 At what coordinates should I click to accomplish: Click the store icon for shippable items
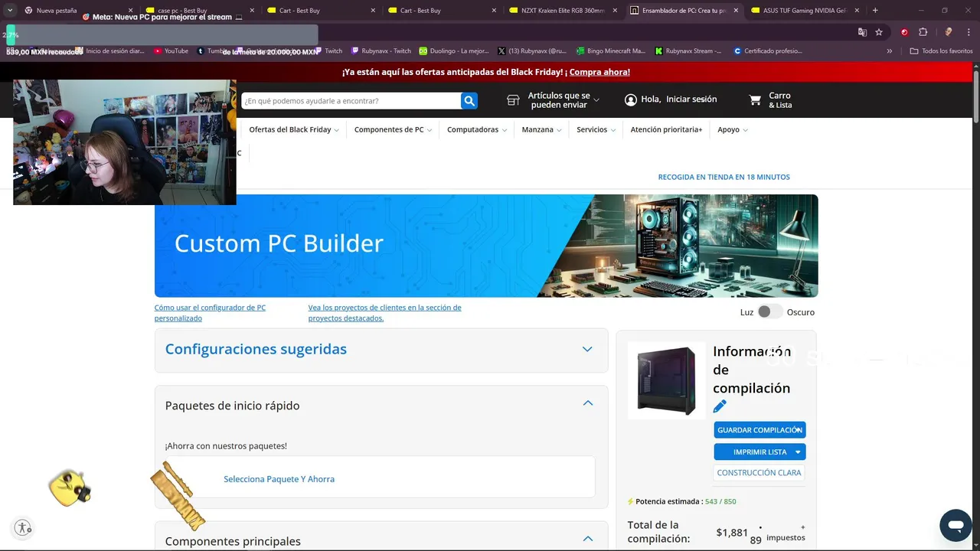(x=514, y=100)
